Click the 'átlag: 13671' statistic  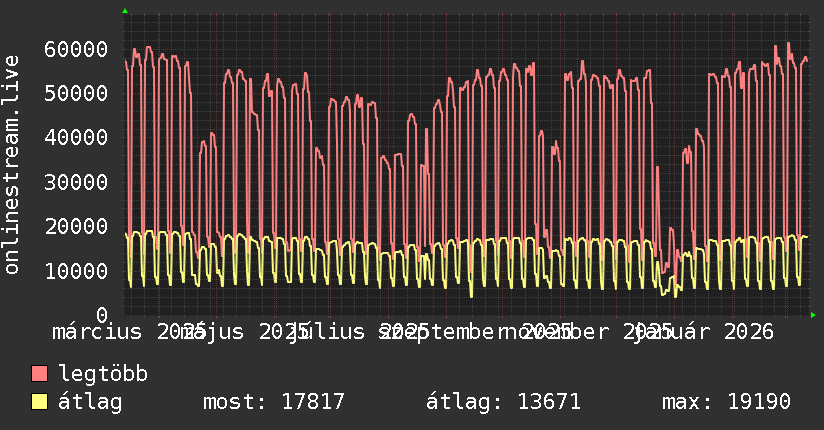click(503, 402)
